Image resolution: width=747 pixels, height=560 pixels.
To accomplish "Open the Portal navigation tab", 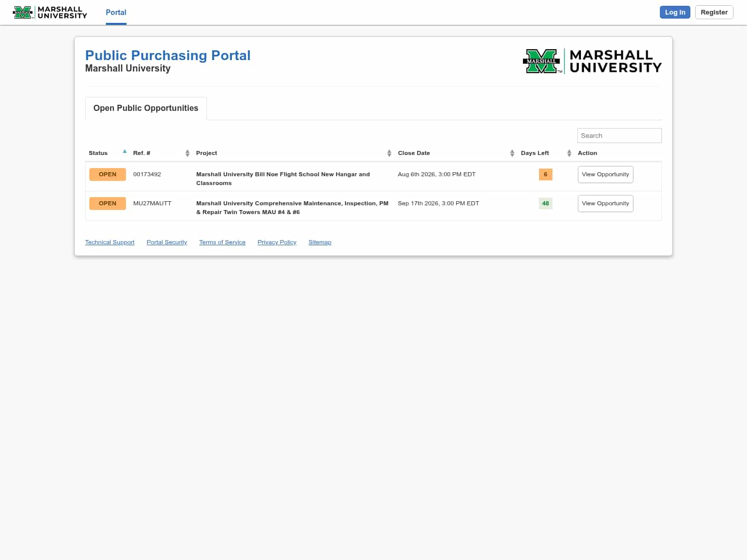I will coord(116,12).
